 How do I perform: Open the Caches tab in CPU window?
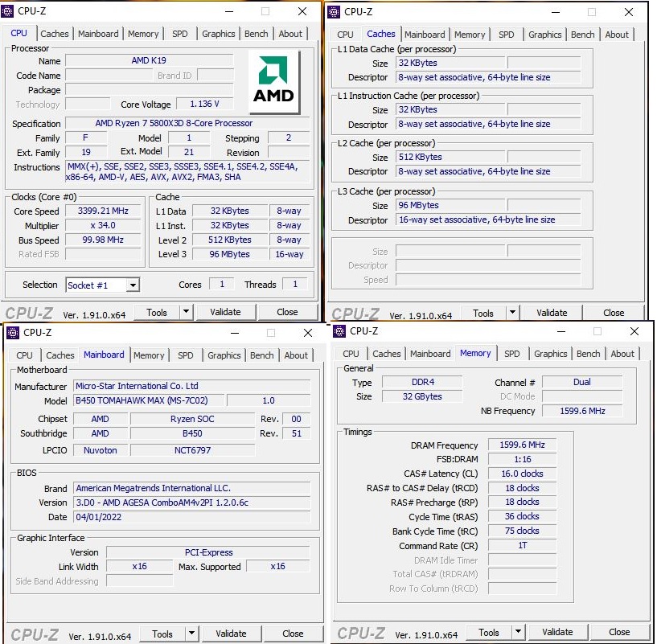pyautogui.click(x=55, y=34)
